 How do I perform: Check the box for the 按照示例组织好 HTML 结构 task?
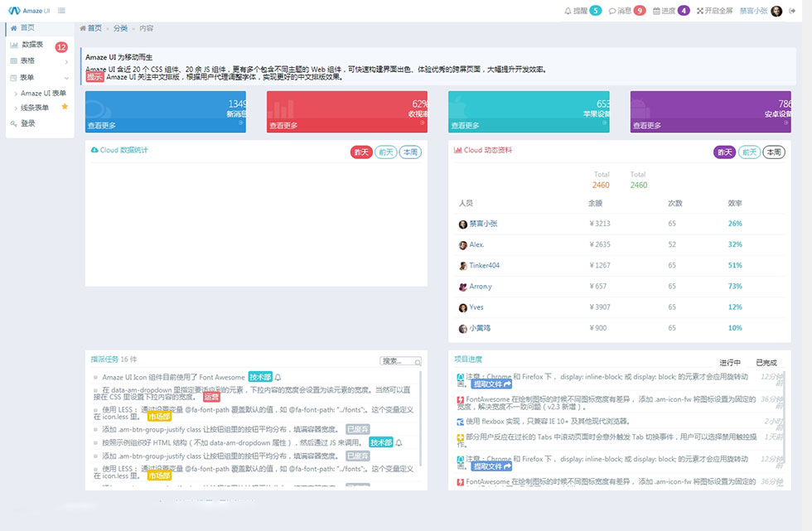(96, 442)
